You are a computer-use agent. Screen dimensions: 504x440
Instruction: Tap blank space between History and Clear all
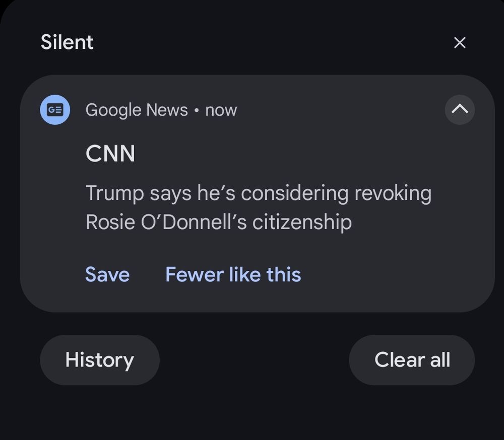pos(255,360)
